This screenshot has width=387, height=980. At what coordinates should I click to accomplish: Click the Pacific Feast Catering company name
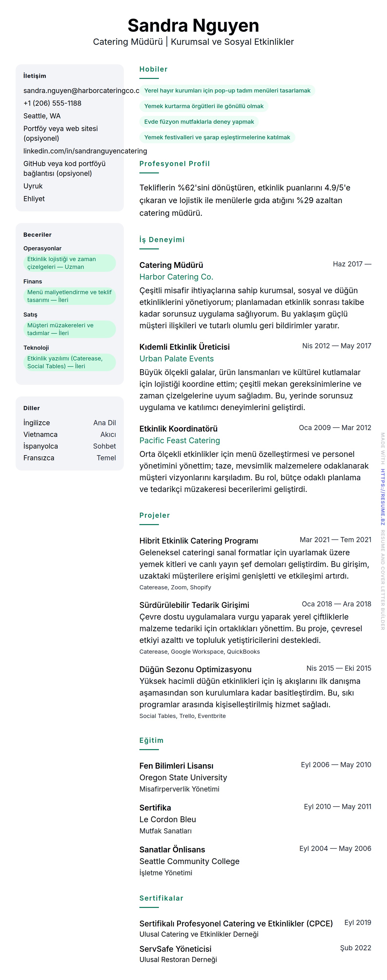(x=180, y=441)
